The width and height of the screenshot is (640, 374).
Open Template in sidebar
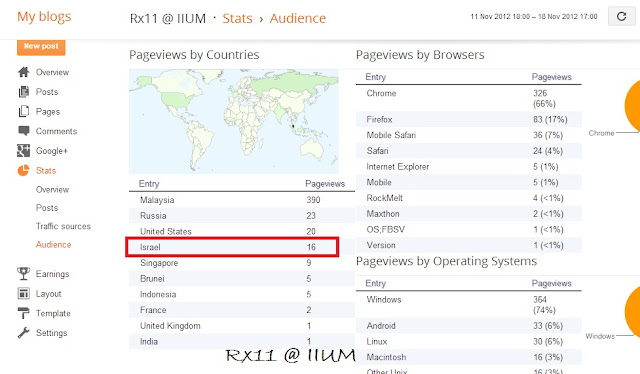53,313
